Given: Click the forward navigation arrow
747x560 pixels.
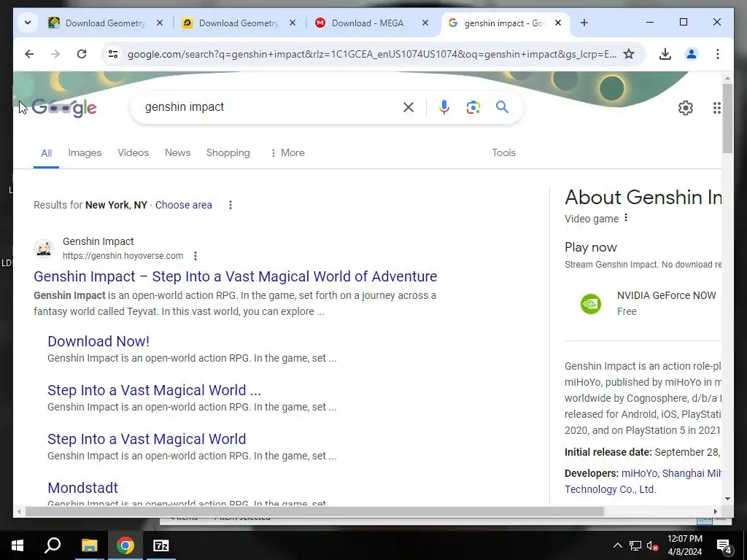Looking at the screenshot, I should (55, 54).
